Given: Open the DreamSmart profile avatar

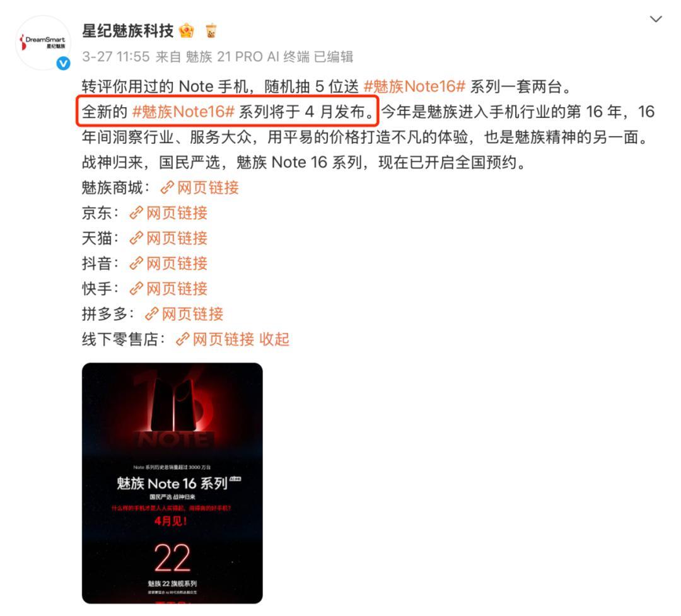Looking at the screenshot, I should [x=43, y=43].
